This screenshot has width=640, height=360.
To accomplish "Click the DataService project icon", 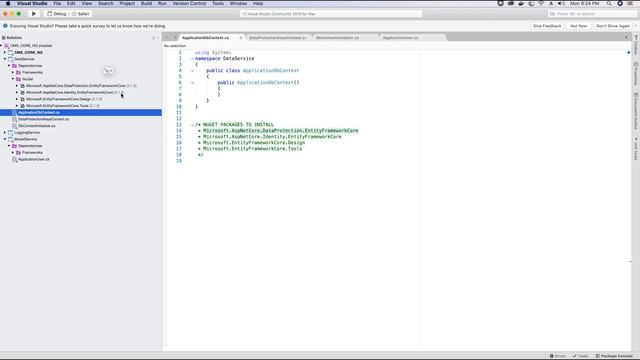I will tap(11, 59).
